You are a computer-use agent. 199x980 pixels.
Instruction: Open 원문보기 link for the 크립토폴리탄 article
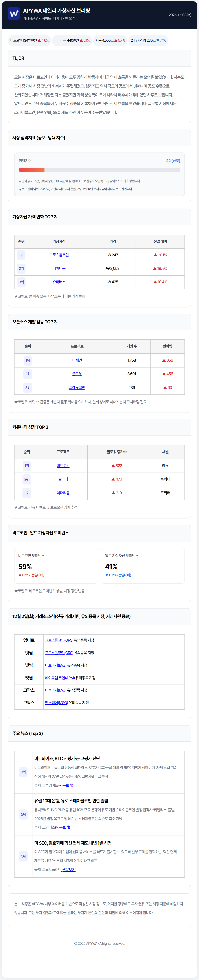(69, 870)
